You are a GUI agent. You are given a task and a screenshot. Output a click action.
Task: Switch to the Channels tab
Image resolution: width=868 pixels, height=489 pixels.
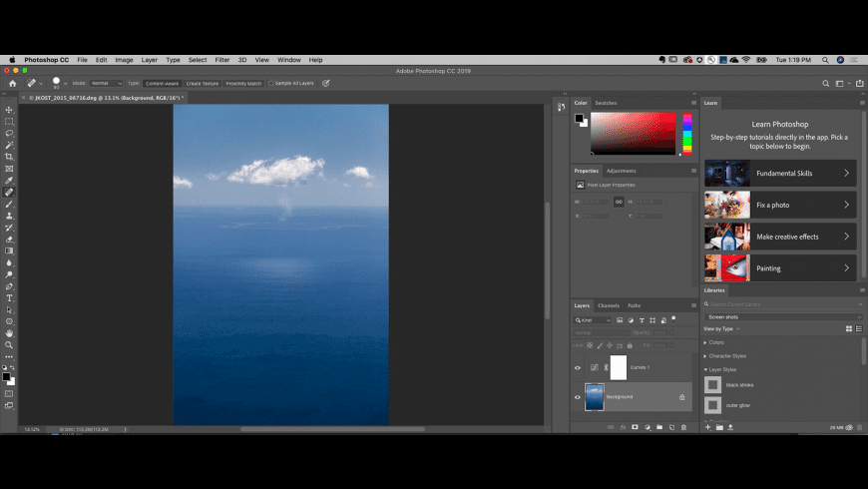pyautogui.click(x=609, y=305)
